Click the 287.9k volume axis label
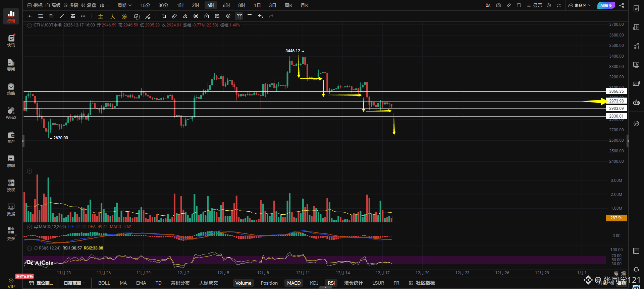 pos(616,218)
